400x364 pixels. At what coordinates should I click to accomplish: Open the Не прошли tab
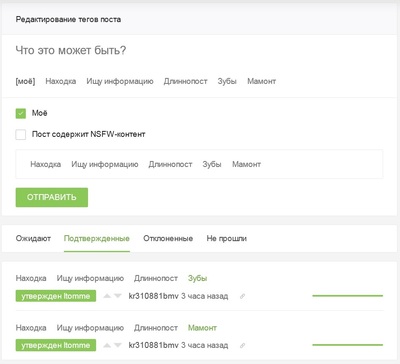(227, 238)
